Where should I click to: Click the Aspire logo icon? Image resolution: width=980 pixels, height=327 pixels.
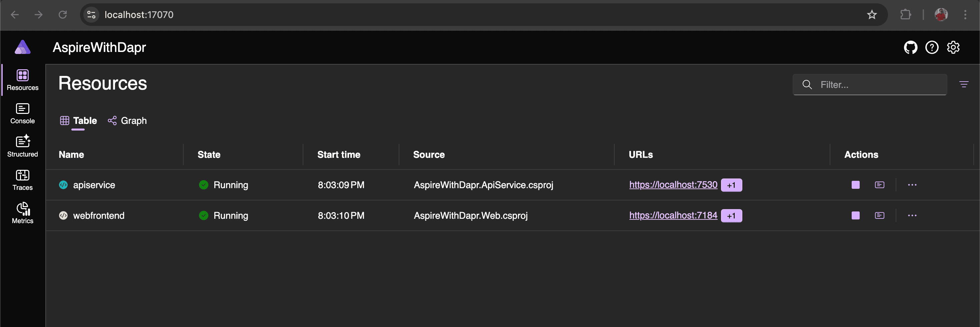(x=22, y=47)
